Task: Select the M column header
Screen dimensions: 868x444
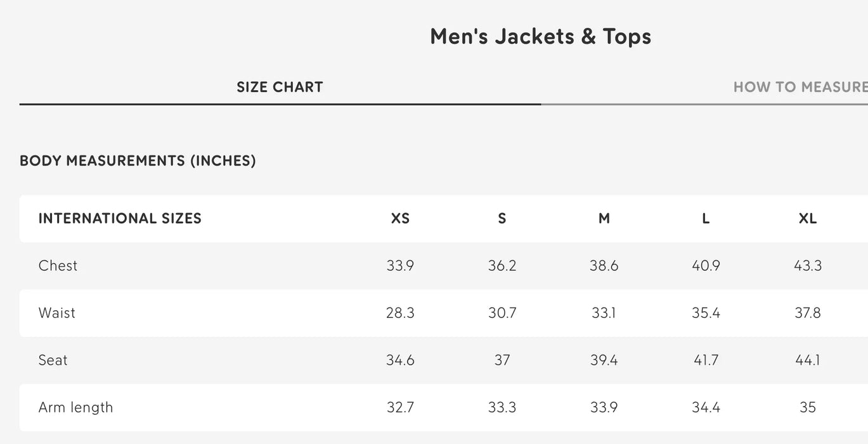Action: tap(604, 218)
